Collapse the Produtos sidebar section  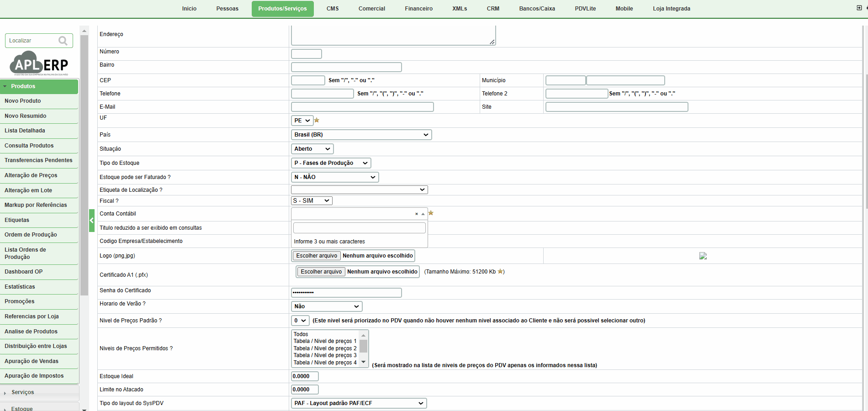pos(39,86)
